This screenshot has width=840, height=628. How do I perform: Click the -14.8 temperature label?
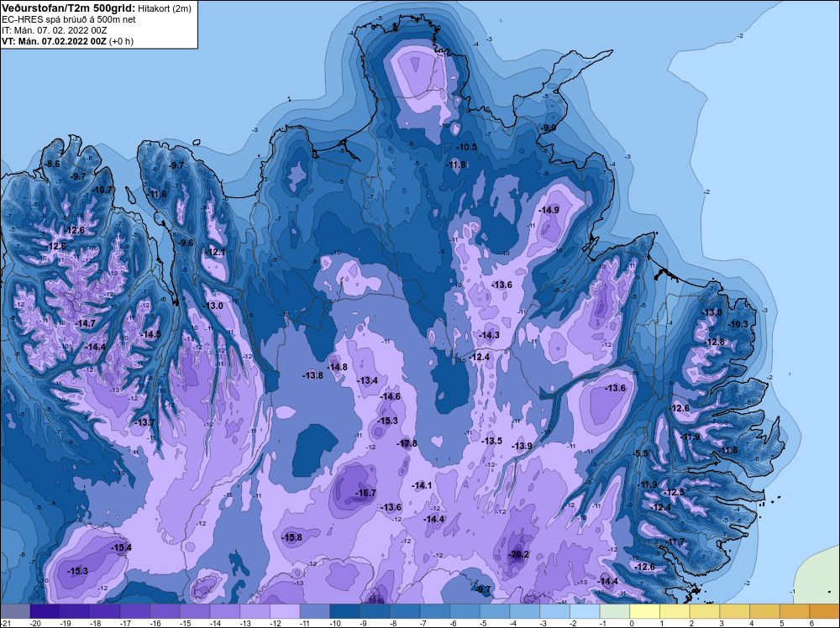tap(338, 367)
